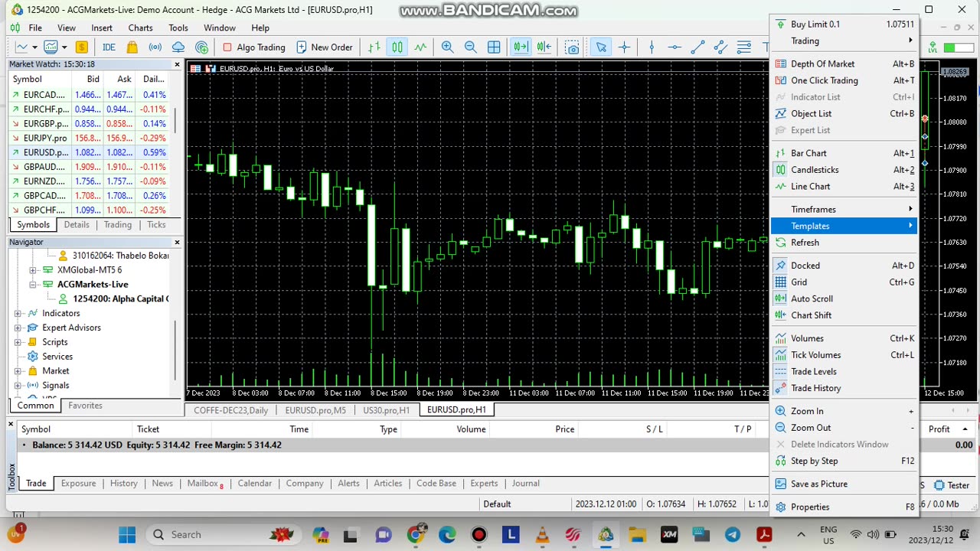
Task: Toggle Tick Volumes in the context menu
Action: [844, 355]
